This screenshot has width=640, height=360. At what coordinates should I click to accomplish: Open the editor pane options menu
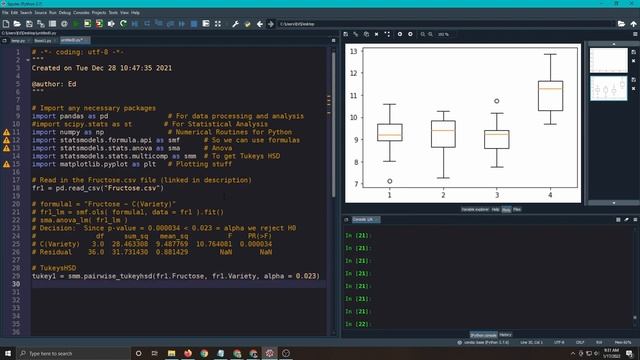click(333, 40)
